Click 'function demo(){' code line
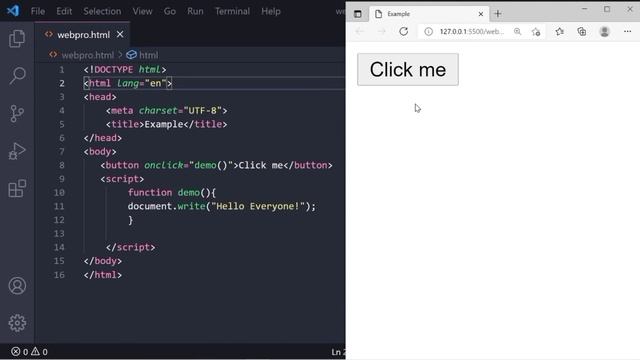The height and width of the screenshot is (360, 640). [x=172, y=193]
